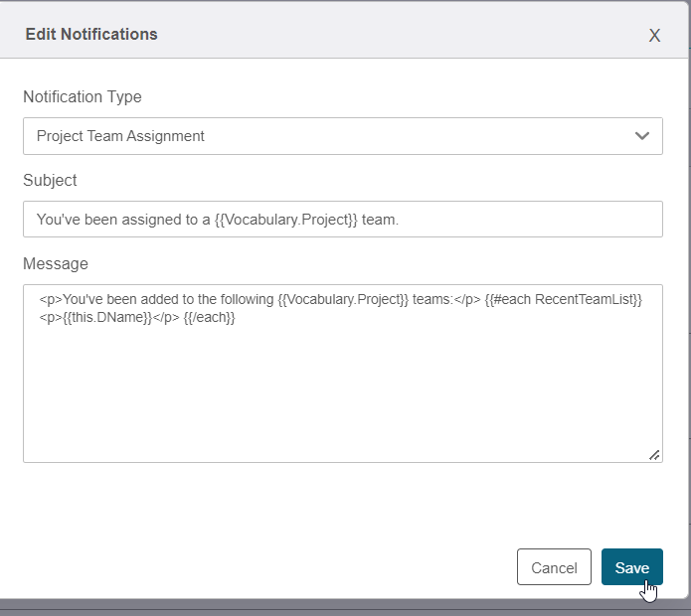
Task: Close the Edit Notifications dialog with X
Action: coord(654,36)
